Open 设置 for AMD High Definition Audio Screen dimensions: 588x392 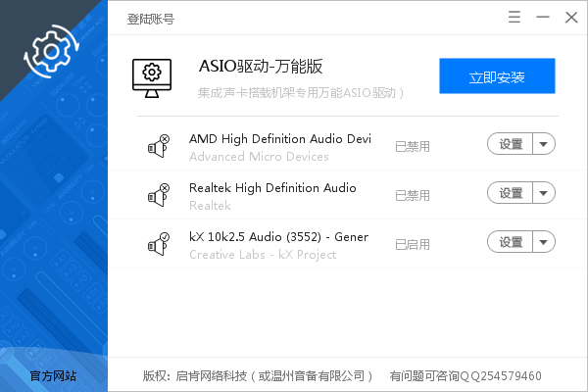[x=511, y=145]
